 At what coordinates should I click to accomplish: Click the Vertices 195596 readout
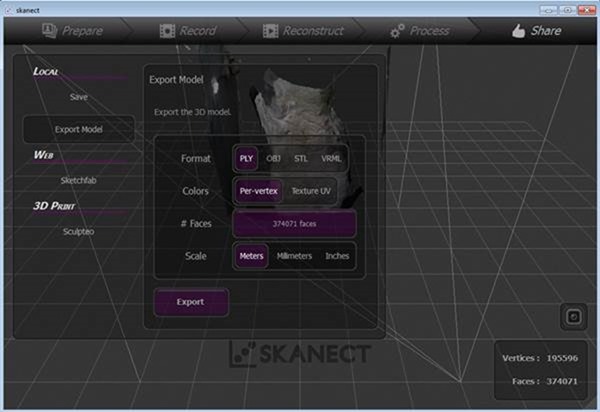coord(540,358)
